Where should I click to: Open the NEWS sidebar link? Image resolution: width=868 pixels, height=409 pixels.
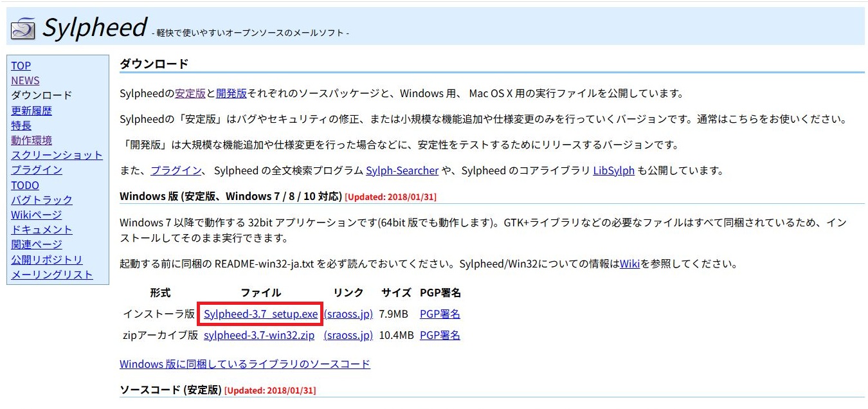coord(25,80)
